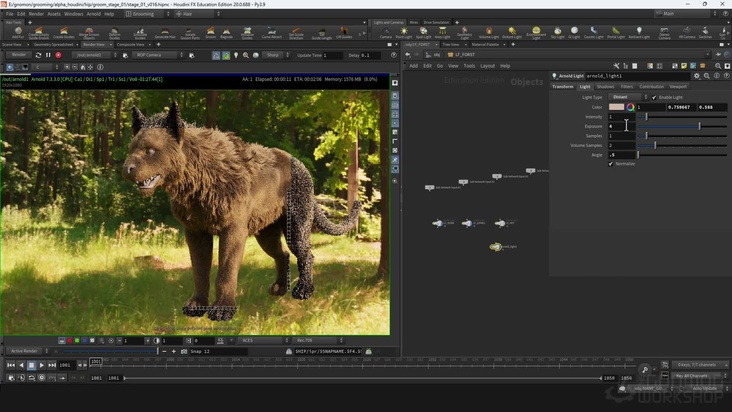Viewport: 732px width, 412px height.
Task: Open the Hair radial menu dropdown
Action: (x=197, y=14)
